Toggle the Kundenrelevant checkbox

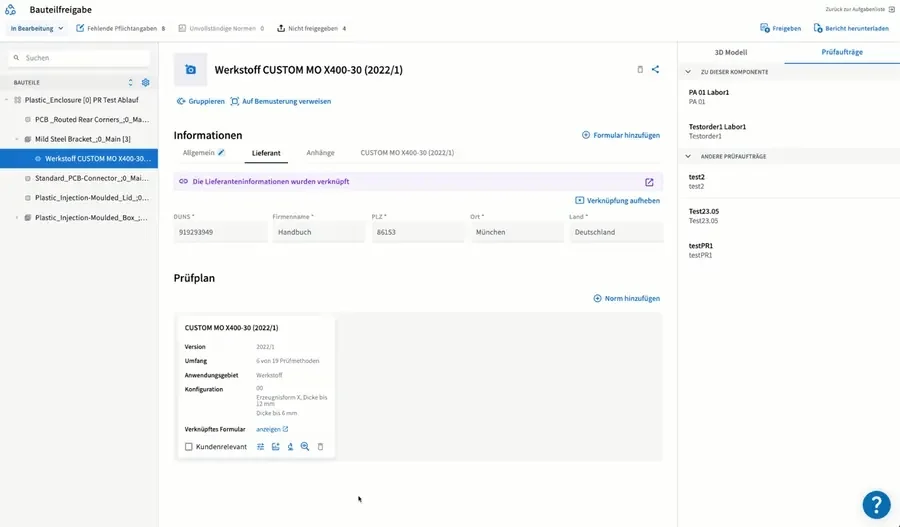(x=188, y=447)
